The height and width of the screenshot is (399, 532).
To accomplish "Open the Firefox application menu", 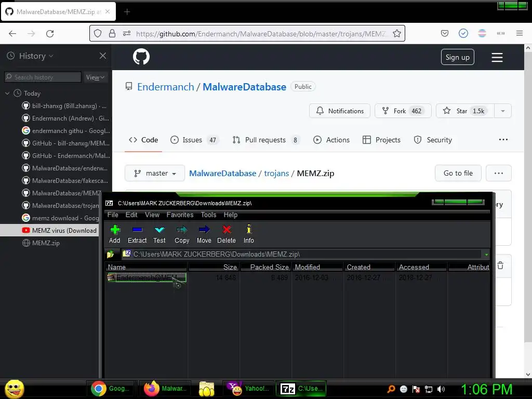I will point(519,33).
